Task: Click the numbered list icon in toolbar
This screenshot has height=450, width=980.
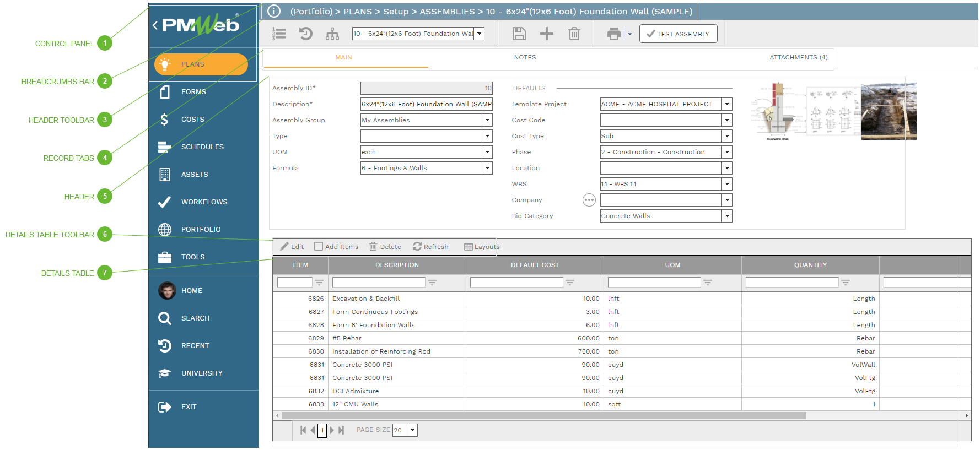Action: coord(279,34)
